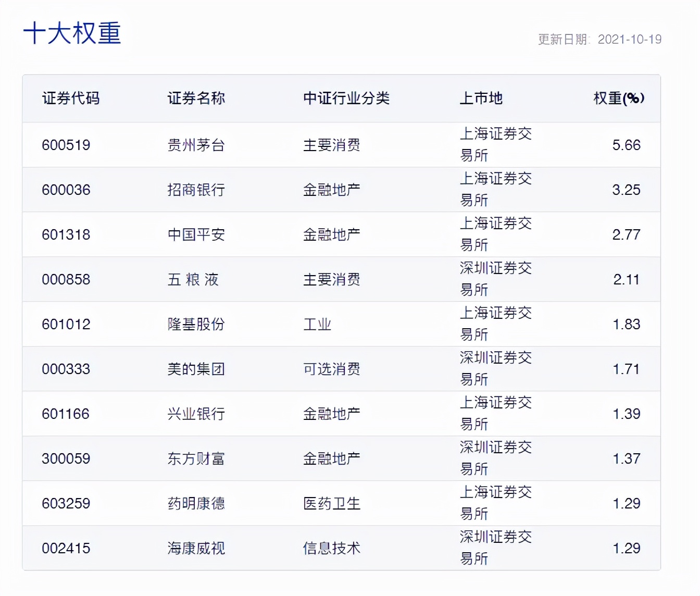Click the 医药卫生 industry label for 药明康德
700x596 pixels.
pyautogui.click(x=332, y=503)
